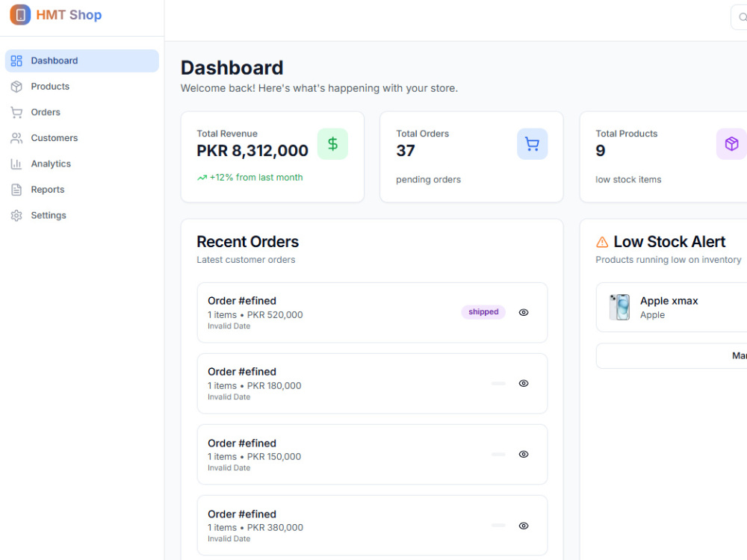View the PKR 180,000 order via eye icon

coord(524,383)
